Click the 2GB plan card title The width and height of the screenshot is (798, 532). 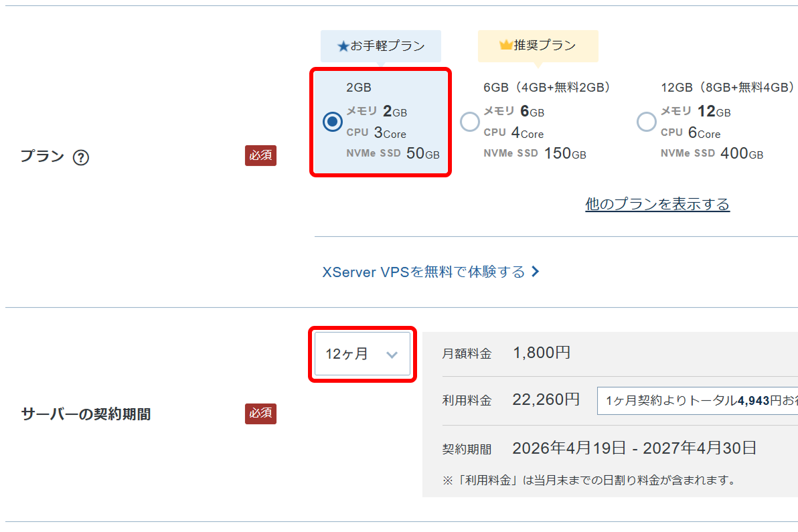pyautogui.click(x=359, y=87)
